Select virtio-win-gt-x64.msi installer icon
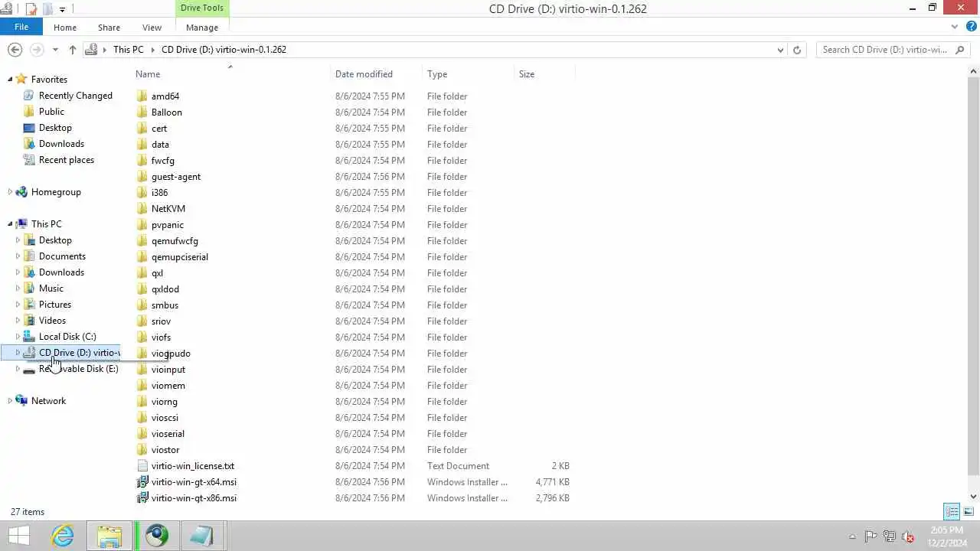 click(142, 482)
